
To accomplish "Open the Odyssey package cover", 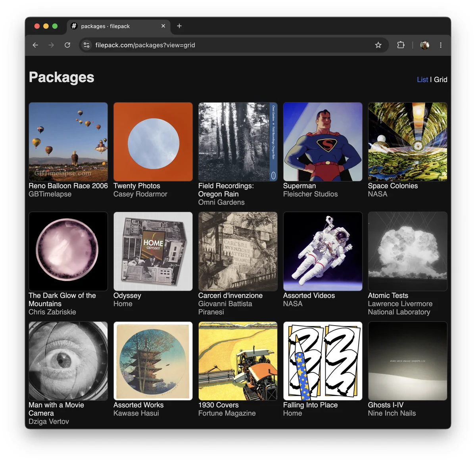I will 153,251.
